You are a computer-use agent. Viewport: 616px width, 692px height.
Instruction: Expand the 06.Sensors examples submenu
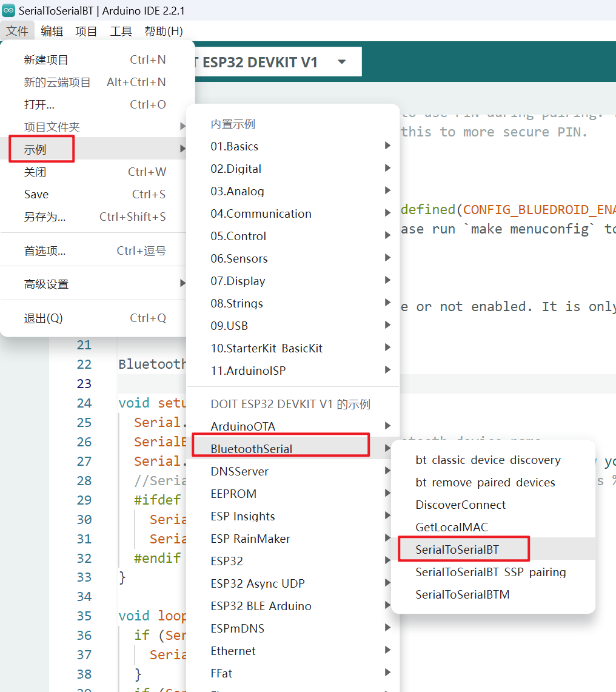tap(293, 258)
